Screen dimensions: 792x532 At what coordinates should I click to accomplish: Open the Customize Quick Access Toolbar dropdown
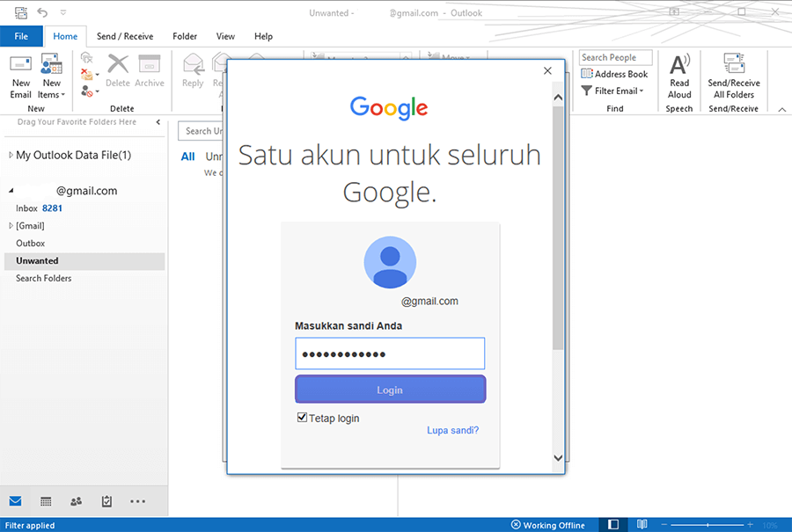click(63, 12)
